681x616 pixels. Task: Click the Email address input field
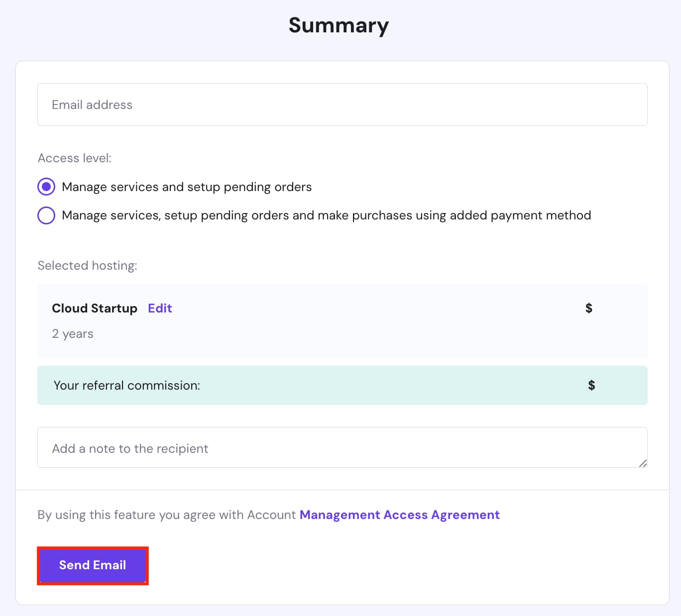342,104
